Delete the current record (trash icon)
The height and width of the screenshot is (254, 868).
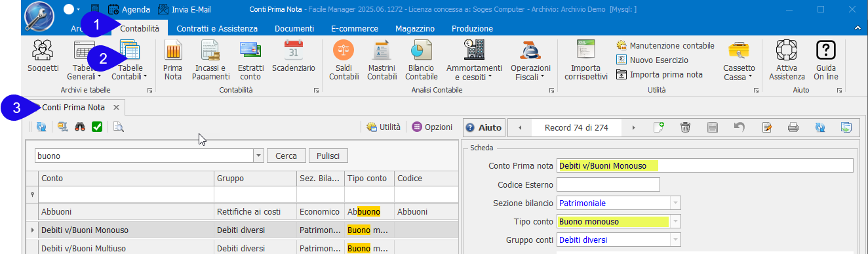coord(686,127)
